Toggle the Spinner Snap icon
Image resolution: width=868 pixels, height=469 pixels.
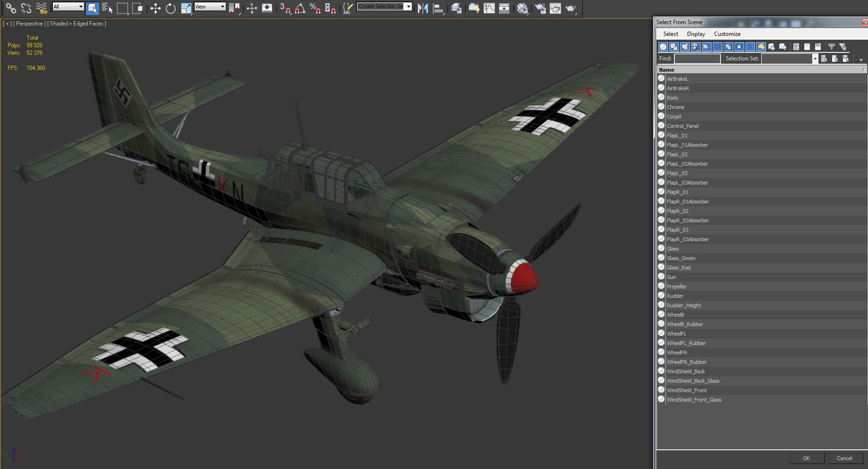331,8
